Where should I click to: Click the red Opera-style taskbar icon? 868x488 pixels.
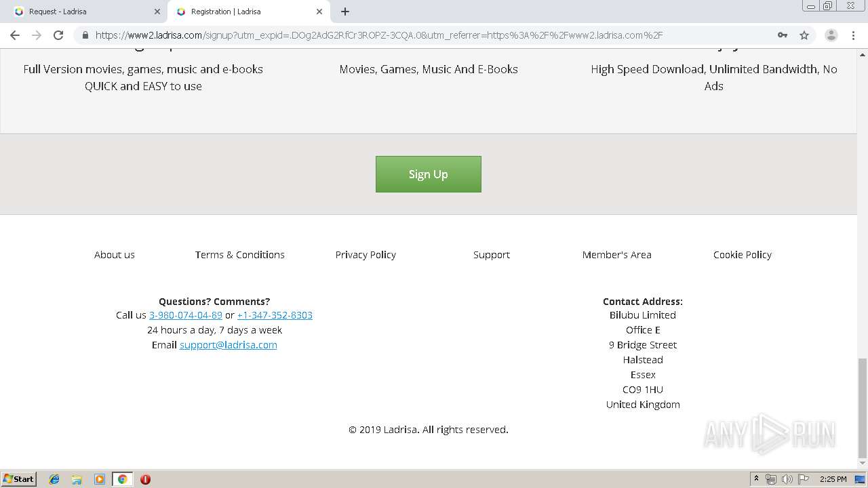[x=145, y=479]
